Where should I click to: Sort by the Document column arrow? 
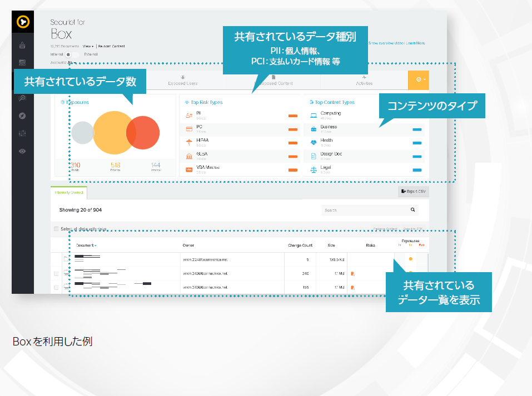click(96, 245)
